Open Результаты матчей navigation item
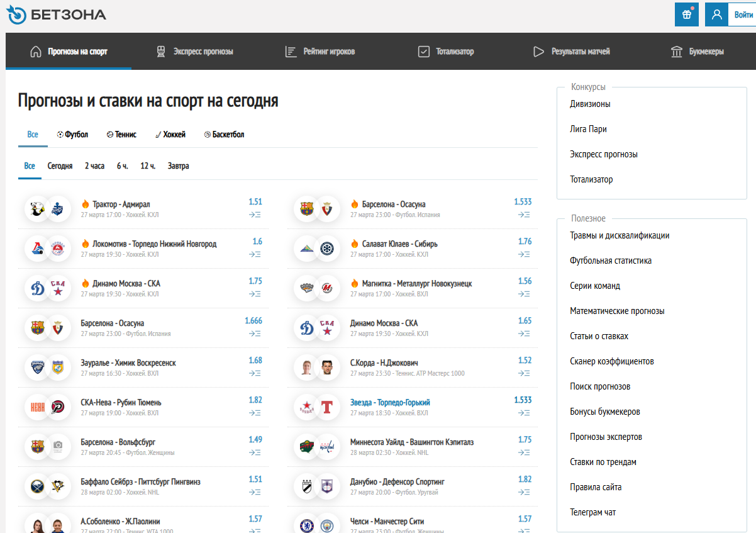The height and width of the screenshot is (533, 756). point(572,52)
